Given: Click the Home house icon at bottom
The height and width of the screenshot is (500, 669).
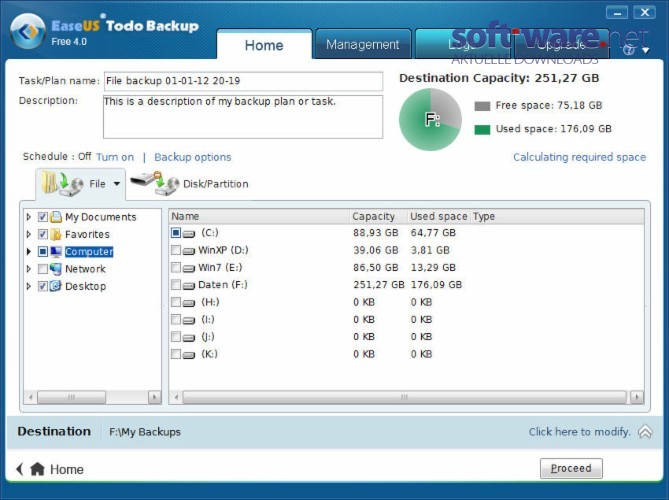Looking at the screenshot, I should pos(38,469).
